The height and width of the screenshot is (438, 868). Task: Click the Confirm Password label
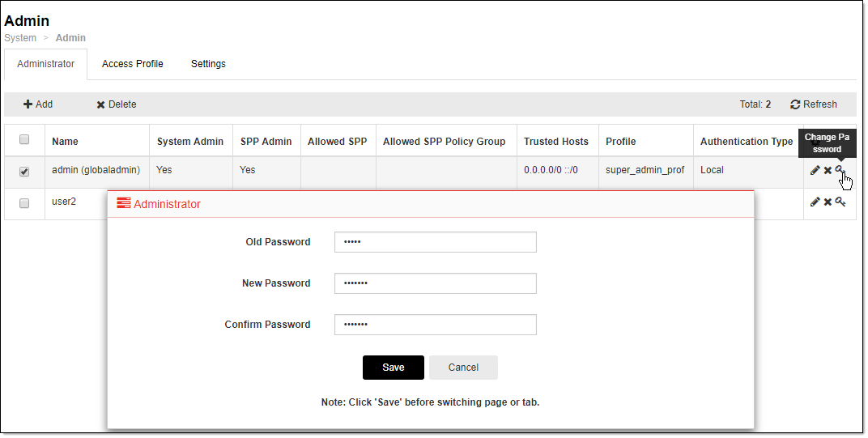tap(267, 325)
